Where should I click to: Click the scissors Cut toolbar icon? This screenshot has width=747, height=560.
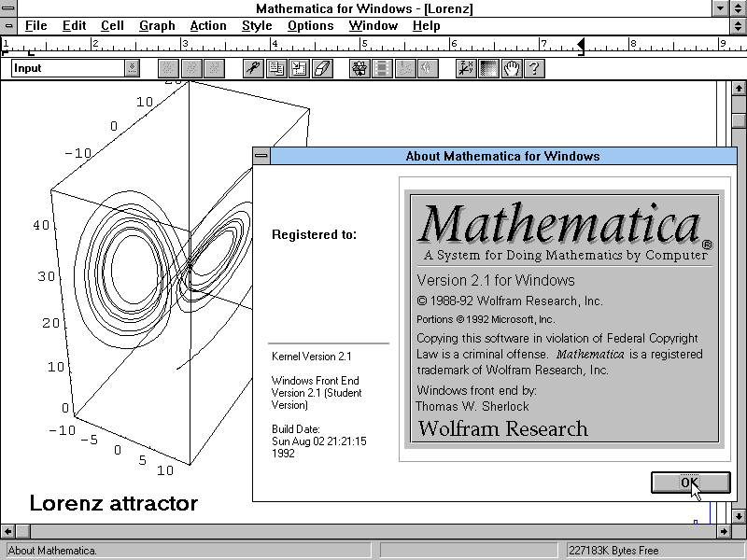pyautogui.click(x=253, y=68)
